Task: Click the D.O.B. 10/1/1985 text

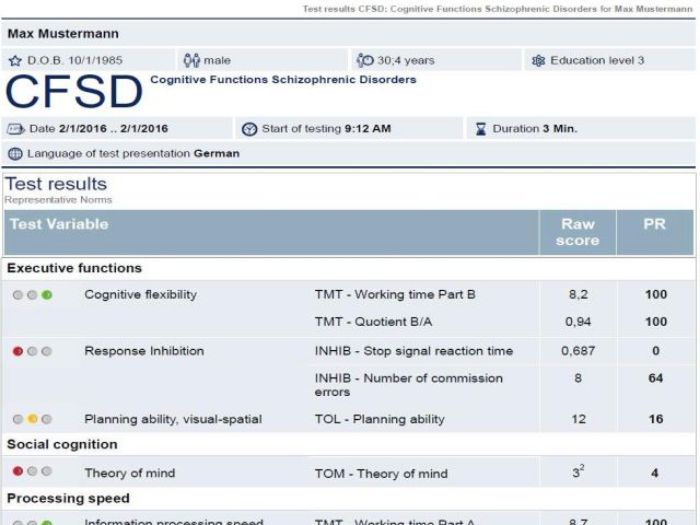Action: tap(75, 60)
